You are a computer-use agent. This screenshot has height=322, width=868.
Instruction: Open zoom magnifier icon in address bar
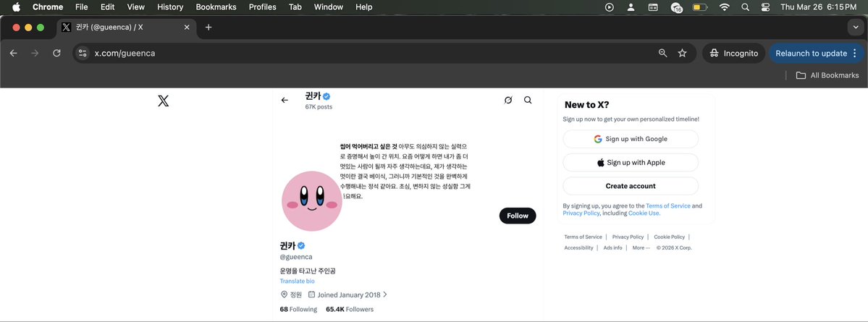pyautogui.click(x=662, y=53)
